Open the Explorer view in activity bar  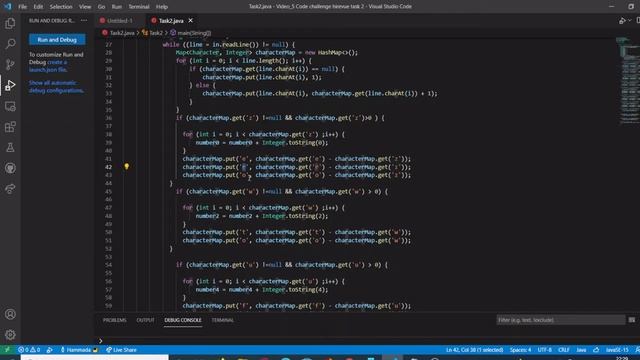(10, 23)
